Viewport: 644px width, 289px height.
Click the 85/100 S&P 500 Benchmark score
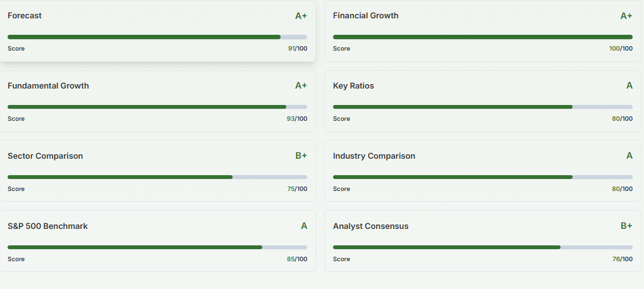[x=296, y=259]
